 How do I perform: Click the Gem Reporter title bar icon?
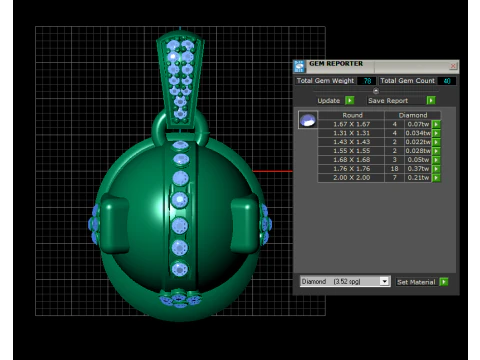[x=299, y=66]
